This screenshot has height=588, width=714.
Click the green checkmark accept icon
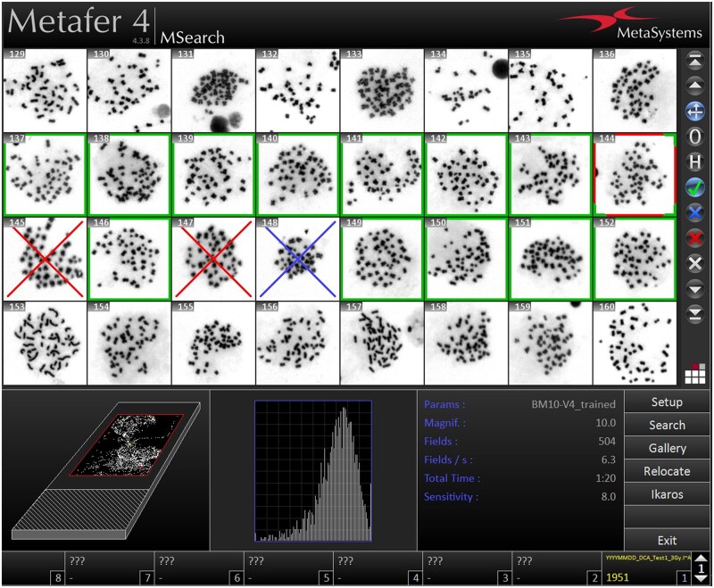[695, 187]
